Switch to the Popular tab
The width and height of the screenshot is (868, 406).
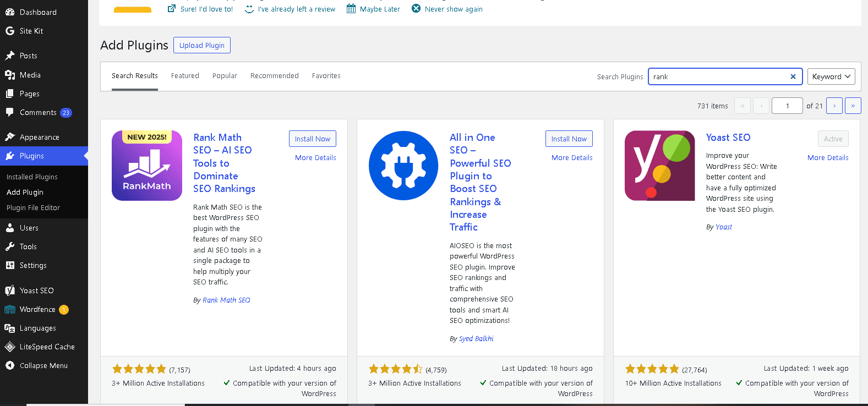[225, 76]
